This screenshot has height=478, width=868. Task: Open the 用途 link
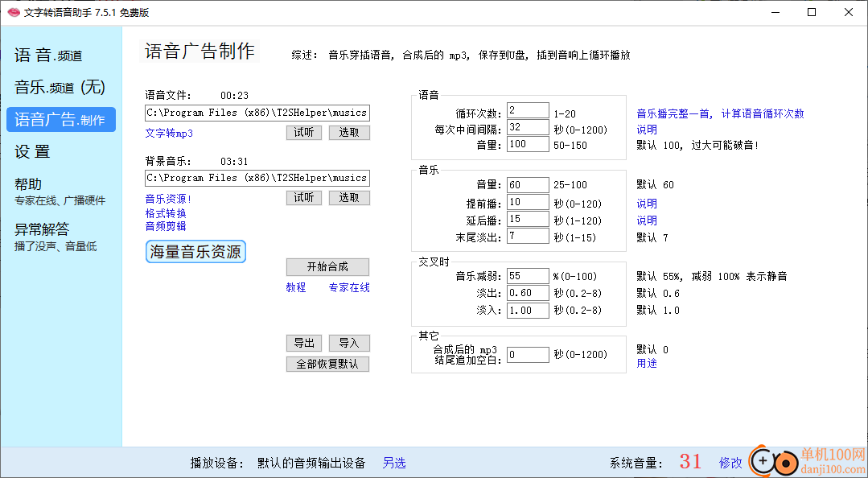(x=647, y=364)
